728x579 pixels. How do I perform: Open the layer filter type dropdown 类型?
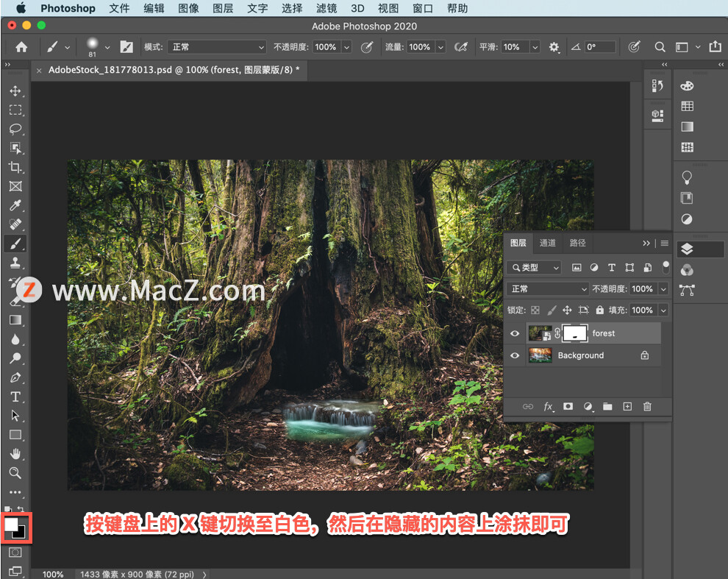[x=533, y=267]
